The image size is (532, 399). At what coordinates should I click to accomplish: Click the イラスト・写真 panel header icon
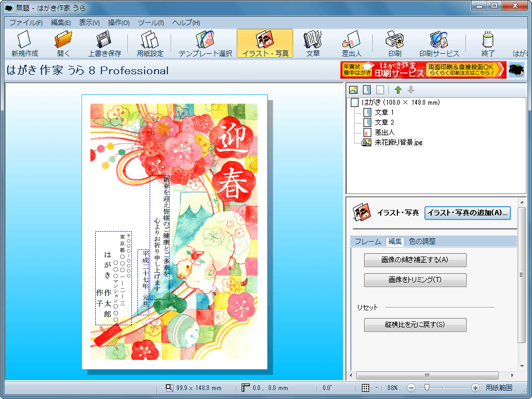pos(362,213)
